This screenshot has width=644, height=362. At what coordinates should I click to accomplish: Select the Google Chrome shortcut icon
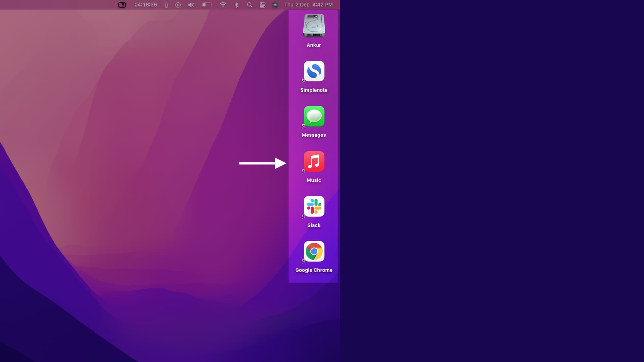314,251
